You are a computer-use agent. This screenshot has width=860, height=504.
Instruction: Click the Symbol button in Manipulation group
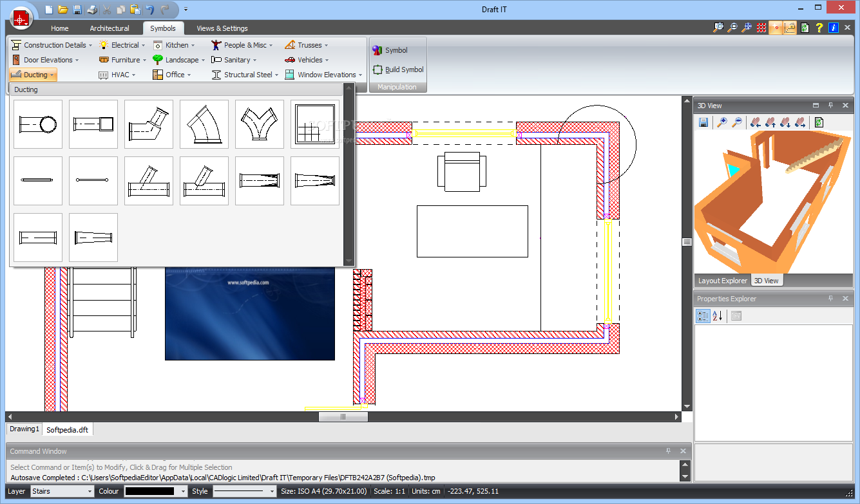390,50
